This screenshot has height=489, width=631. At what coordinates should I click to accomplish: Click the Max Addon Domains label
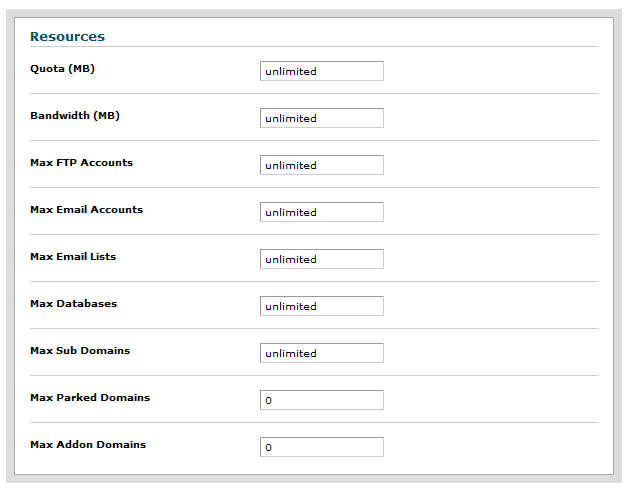pos(88,444)
